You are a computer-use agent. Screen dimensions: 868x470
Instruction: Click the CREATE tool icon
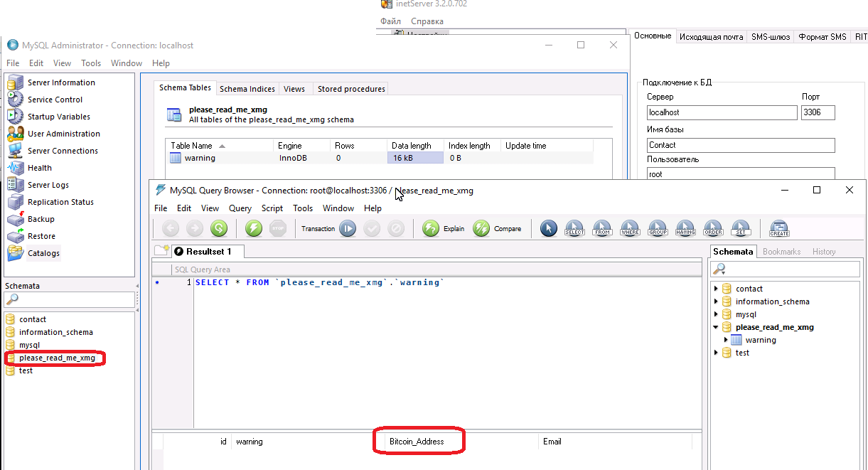click(779, 228)
